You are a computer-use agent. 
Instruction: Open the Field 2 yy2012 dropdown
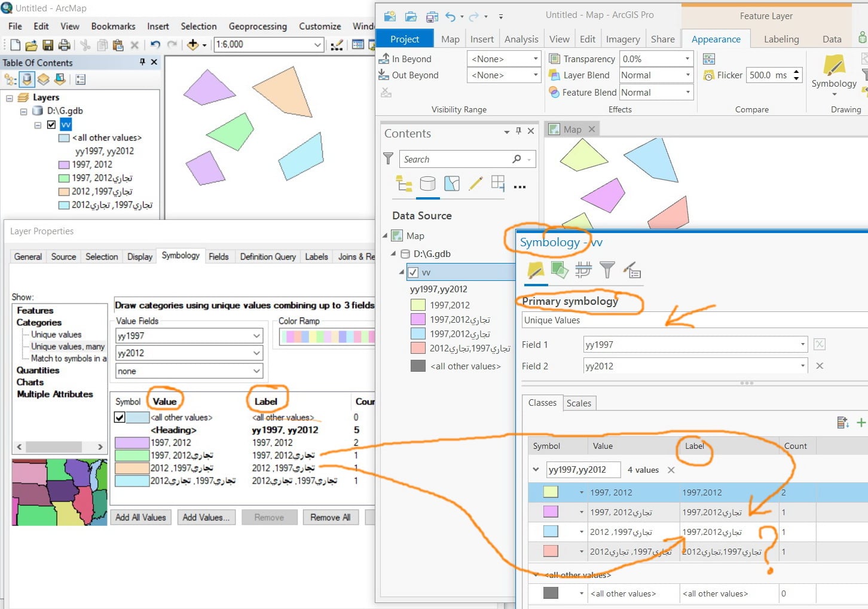[x=696, y=366]
